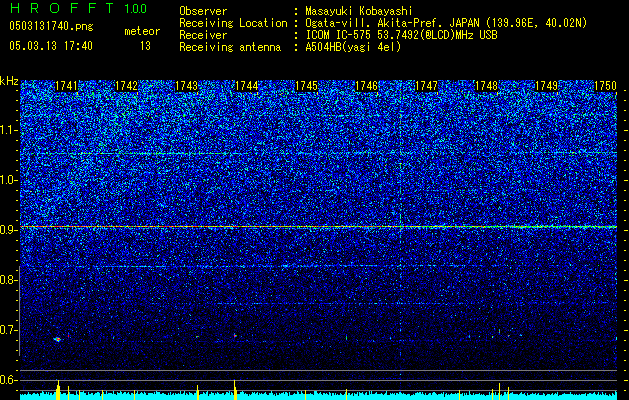Click the red-green meteor echo under 1744
Screen dimensions: 629x400
[x=235, y=335]
